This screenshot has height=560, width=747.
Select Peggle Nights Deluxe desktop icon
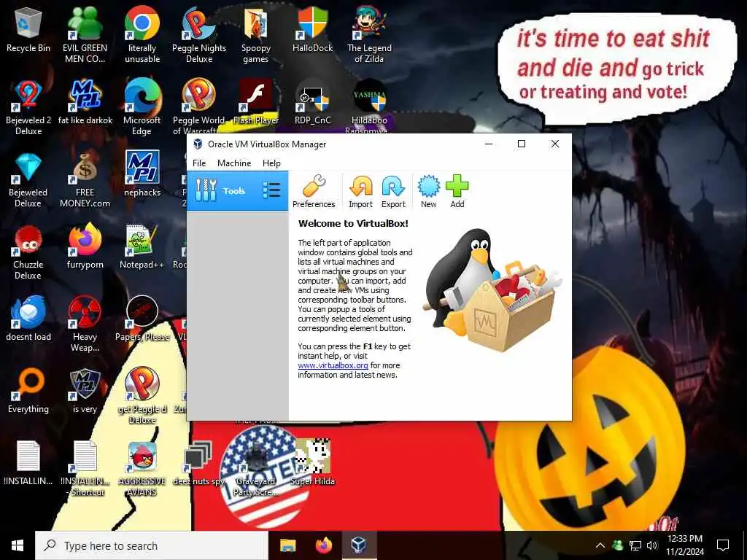coord(199,35)
